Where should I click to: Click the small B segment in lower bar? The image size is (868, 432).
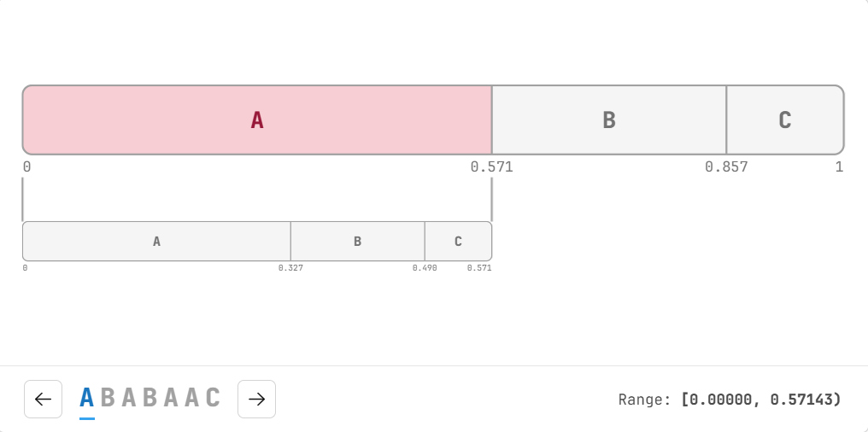(x=358, y=241)
